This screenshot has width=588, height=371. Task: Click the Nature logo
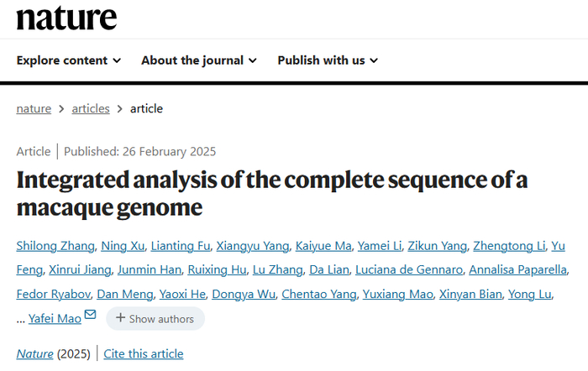tap(66, 17)
